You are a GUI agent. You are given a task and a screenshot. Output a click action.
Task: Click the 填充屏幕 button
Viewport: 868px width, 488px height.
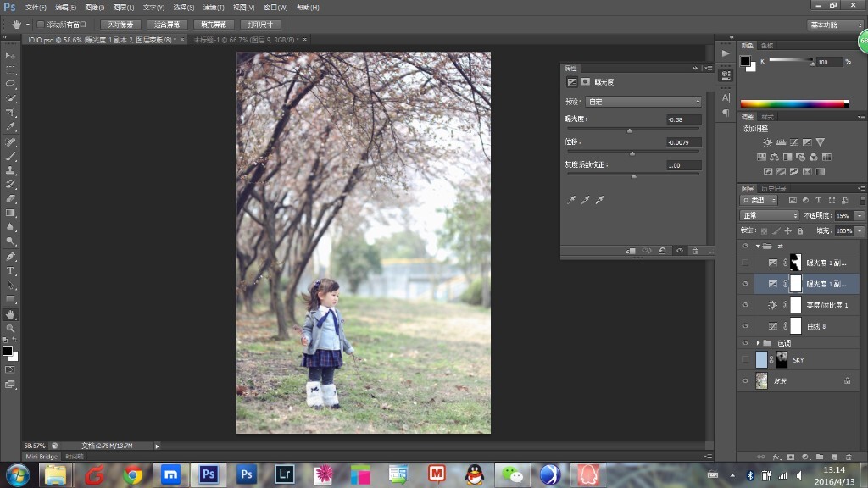point(214,25)
